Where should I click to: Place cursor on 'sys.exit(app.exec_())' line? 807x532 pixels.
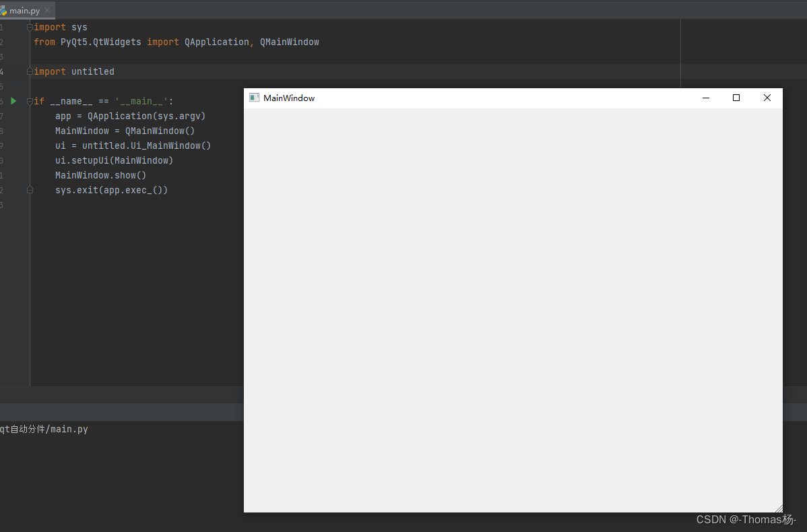[112, 191]
